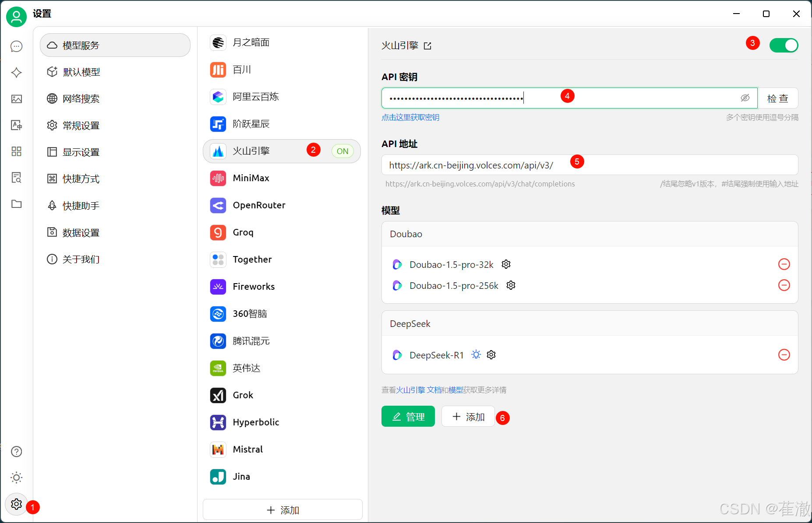Select Groq provider
Viewport: 812px width, 523px height.
click(282, 232)
